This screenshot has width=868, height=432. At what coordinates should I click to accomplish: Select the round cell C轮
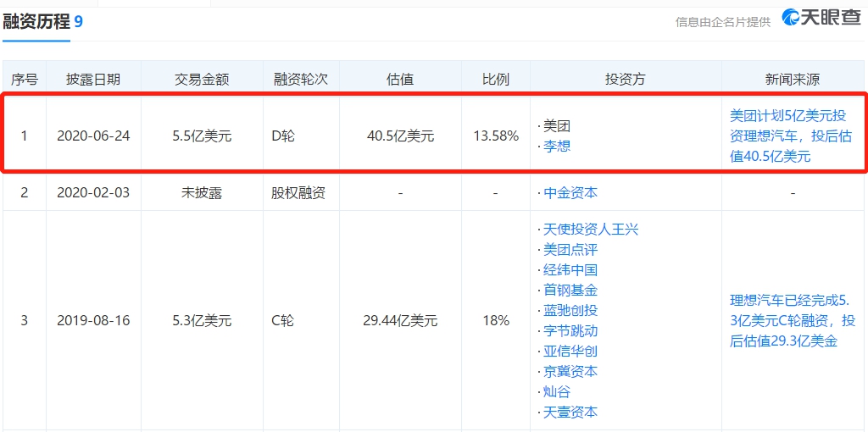[284, 321]
